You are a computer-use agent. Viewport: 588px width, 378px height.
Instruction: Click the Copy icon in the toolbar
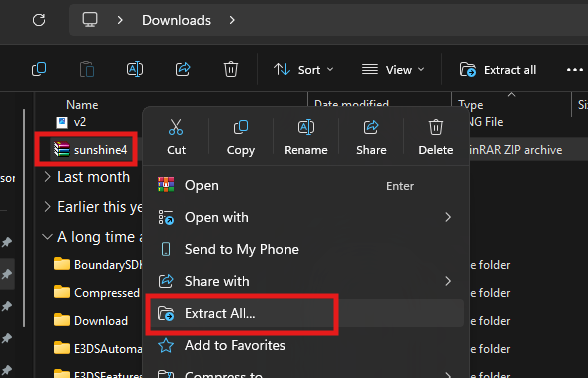point(39,69)
